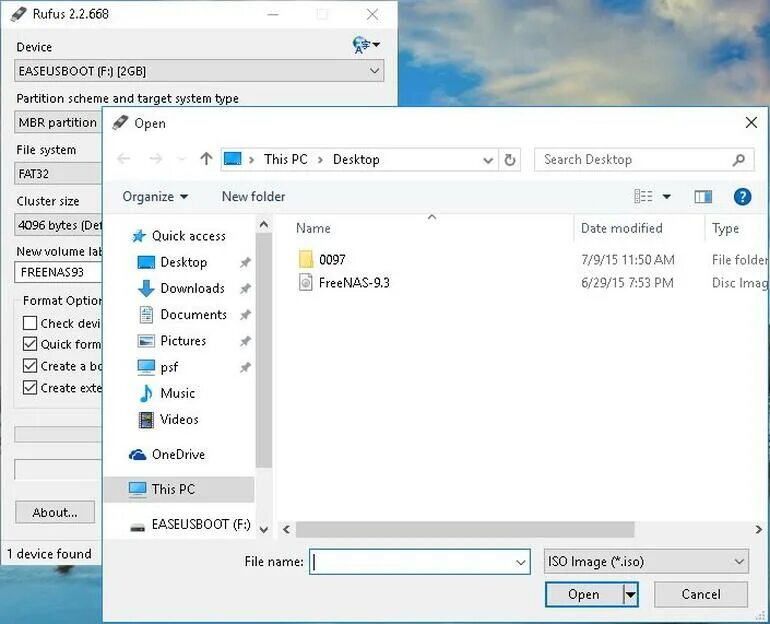The image size is (770, 624).
Task: Change view layout icon
Action: click(643, 196)
